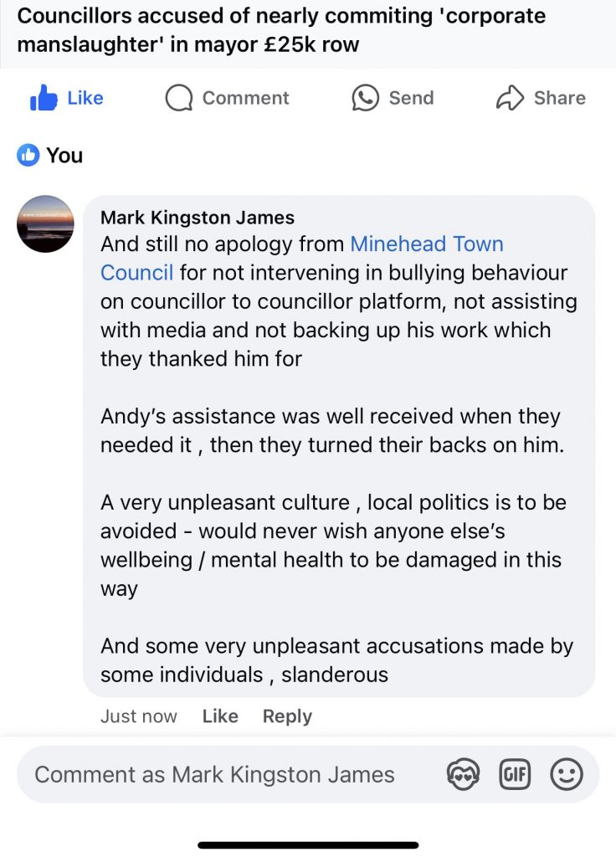
Task: Click the 'Like' label on the post
Action: click(x=85, y=98)
